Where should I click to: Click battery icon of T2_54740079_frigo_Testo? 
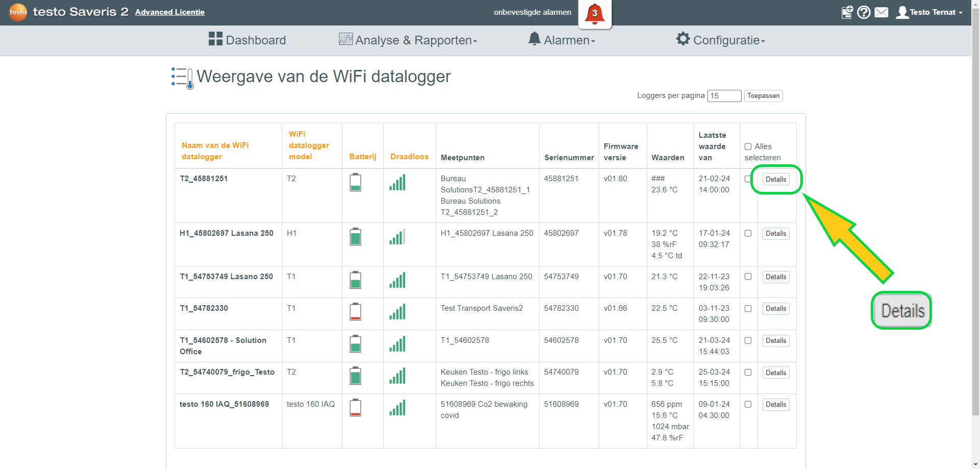pyautogui.click(x=355, y=376)
